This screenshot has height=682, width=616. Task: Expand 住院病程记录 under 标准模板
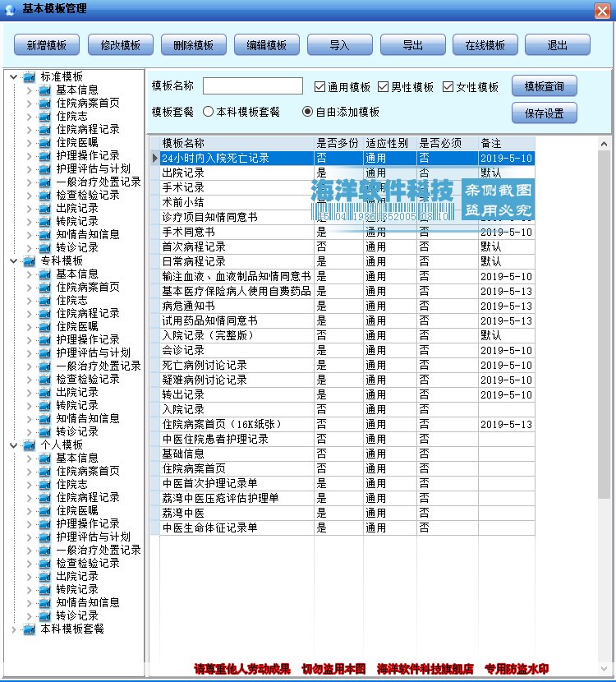point(29,130)
